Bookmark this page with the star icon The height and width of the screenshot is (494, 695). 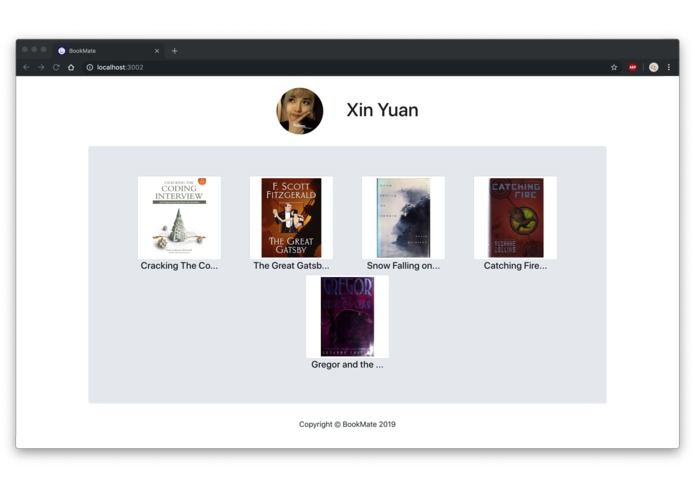[614, 67]
